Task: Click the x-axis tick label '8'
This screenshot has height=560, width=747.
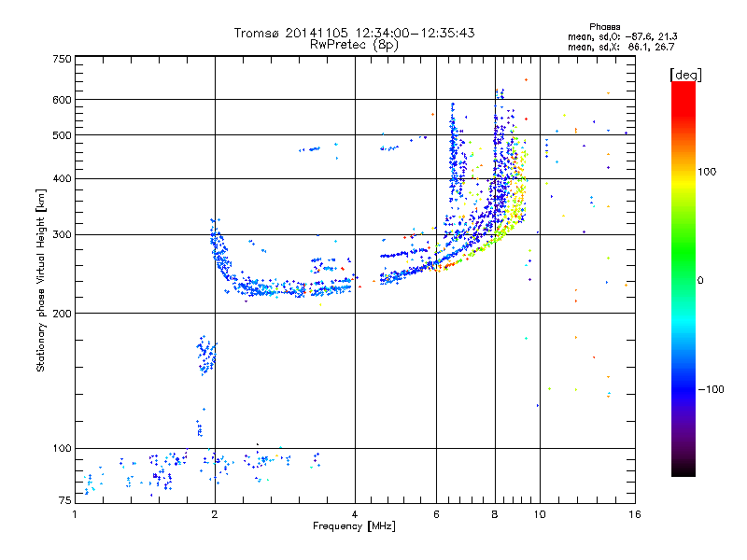Action: coord(495,514)
